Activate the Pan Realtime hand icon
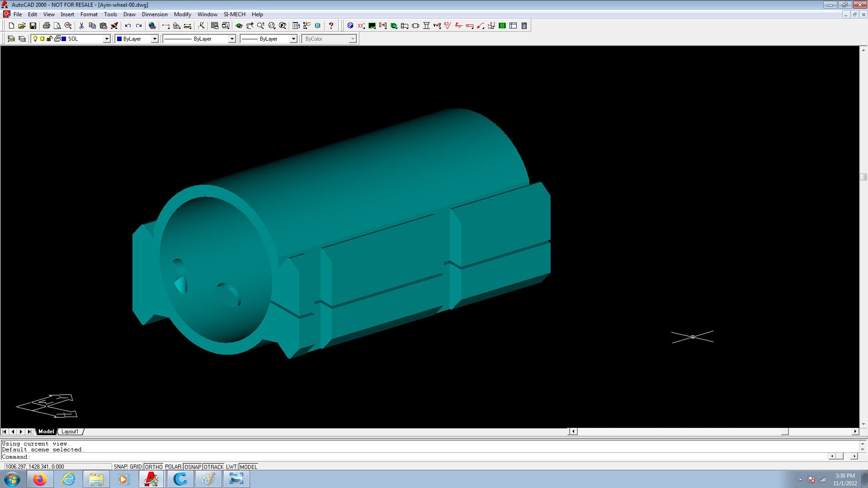Screen dimensions: 868x488 [x=250, y=26]
